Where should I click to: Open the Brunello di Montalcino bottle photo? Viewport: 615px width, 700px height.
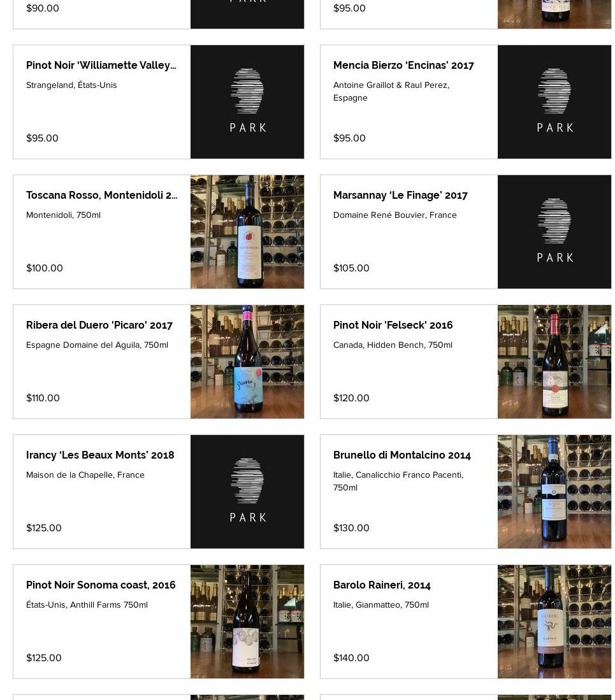point(554,492)
